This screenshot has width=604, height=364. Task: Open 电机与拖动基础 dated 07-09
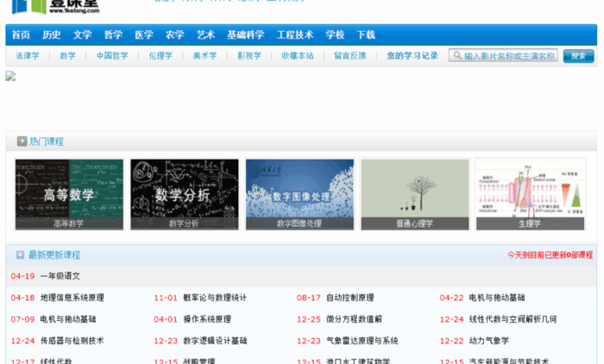point(68,319)
